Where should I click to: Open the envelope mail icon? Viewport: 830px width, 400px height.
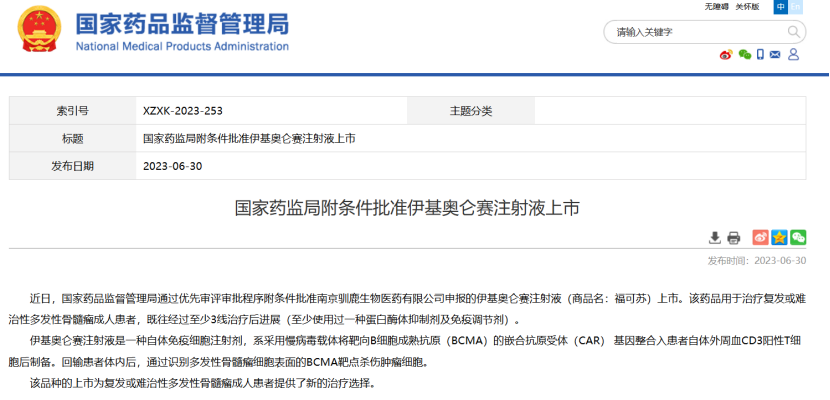pos(775,54)
